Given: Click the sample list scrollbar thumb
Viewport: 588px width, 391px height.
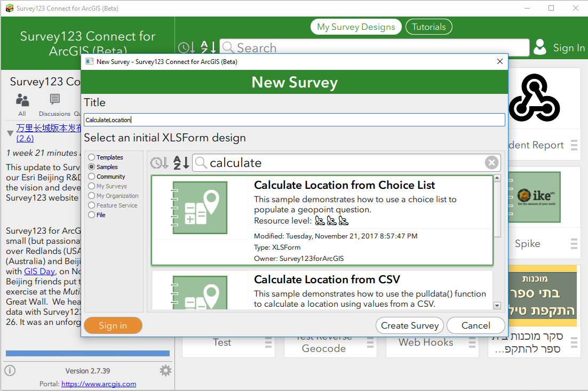Looking at the screenshot, I should tap(497, 210).
